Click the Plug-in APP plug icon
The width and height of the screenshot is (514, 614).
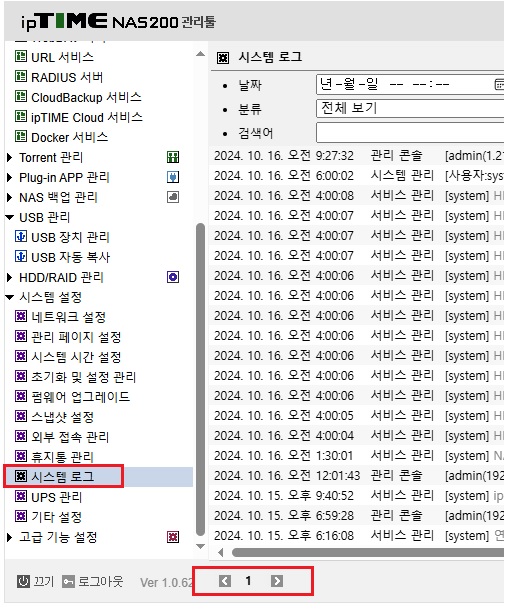[173, 177]
